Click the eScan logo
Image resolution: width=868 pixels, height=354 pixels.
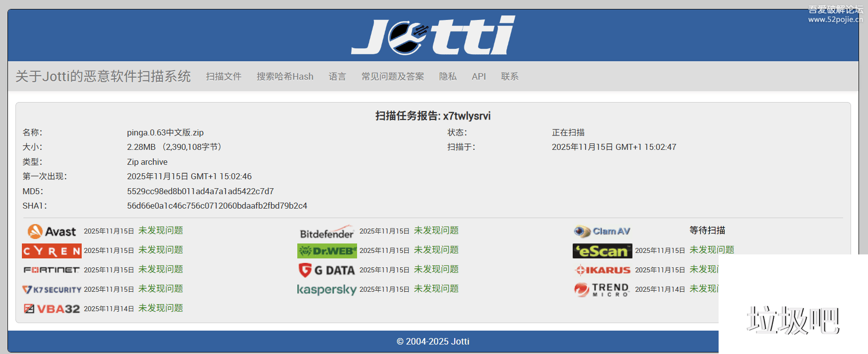click(x=602, y=251)
